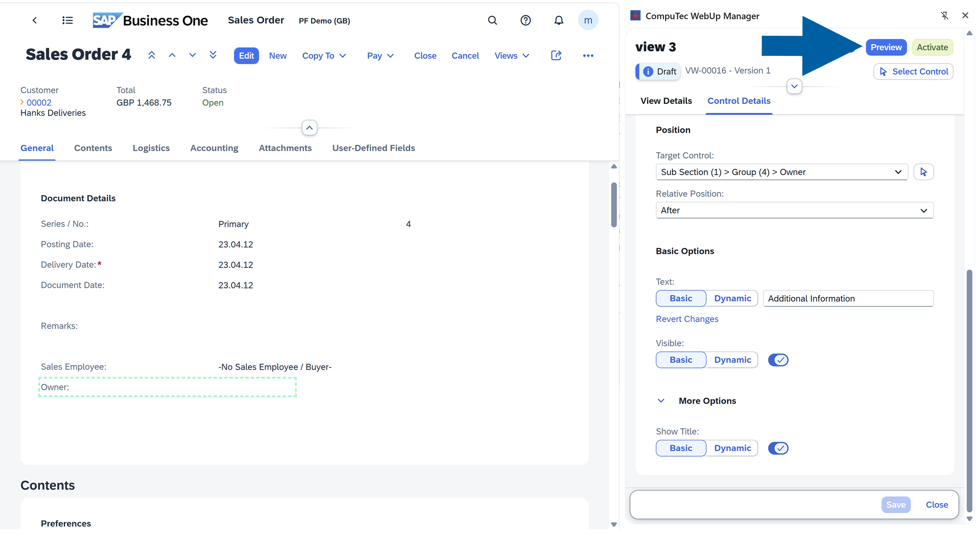
Task: Click the SAP Business One logo
Action: coord(150,20)
